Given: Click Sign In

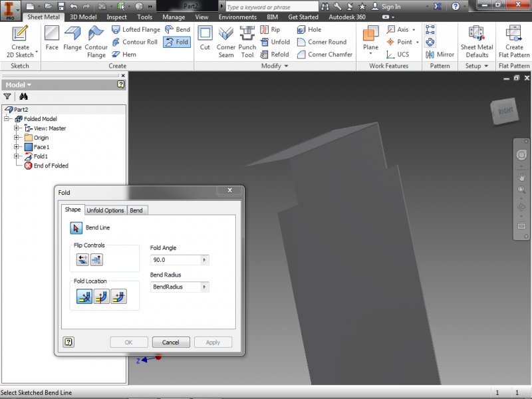Looking at the screenshot, I should tap(386, 7).
